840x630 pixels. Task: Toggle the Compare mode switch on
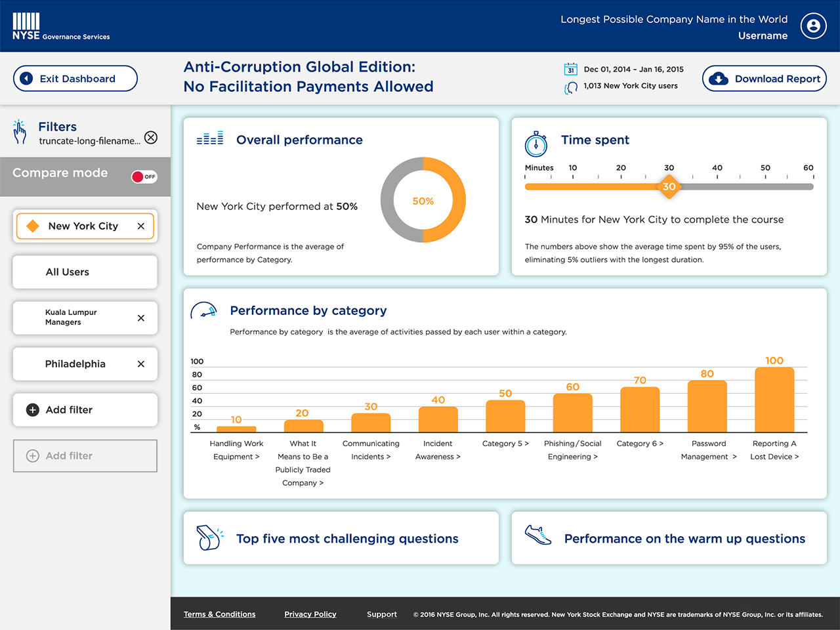click(x=144, y=177)
